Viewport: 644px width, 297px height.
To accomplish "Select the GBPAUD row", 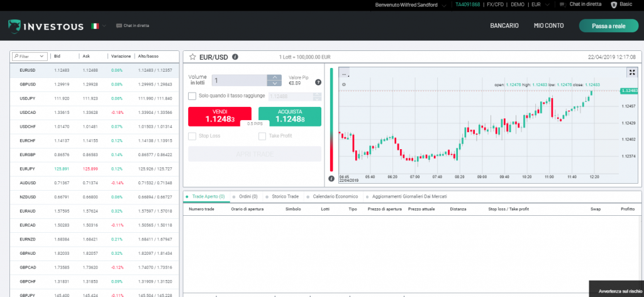I will (94, 254).
